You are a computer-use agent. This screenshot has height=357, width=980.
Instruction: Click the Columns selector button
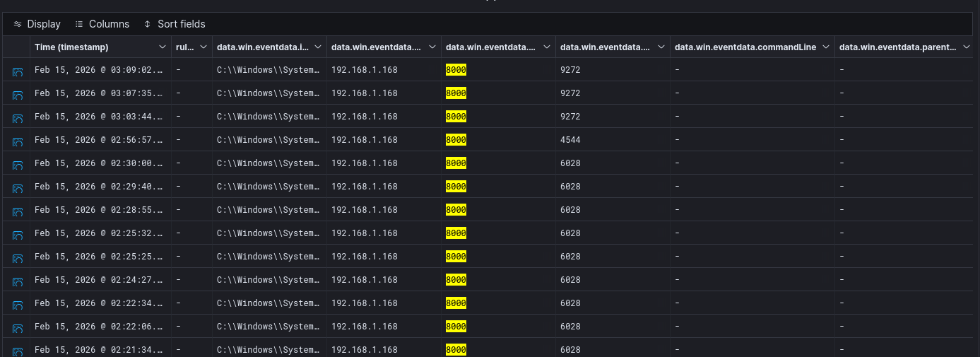pos(102,24)
